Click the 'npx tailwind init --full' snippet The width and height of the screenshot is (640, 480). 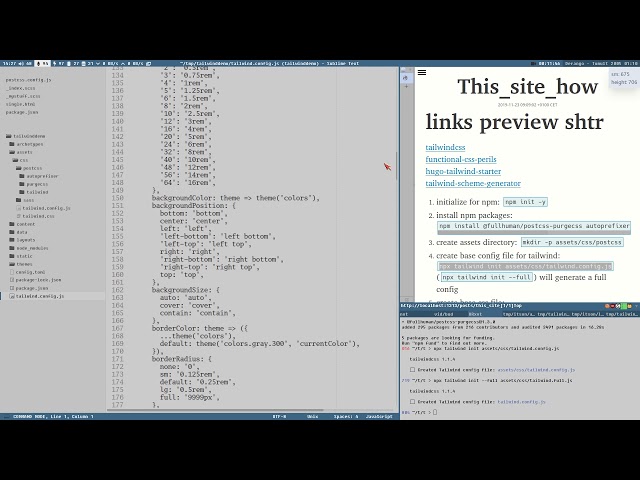pyautogui.click(x=487, y=277)
